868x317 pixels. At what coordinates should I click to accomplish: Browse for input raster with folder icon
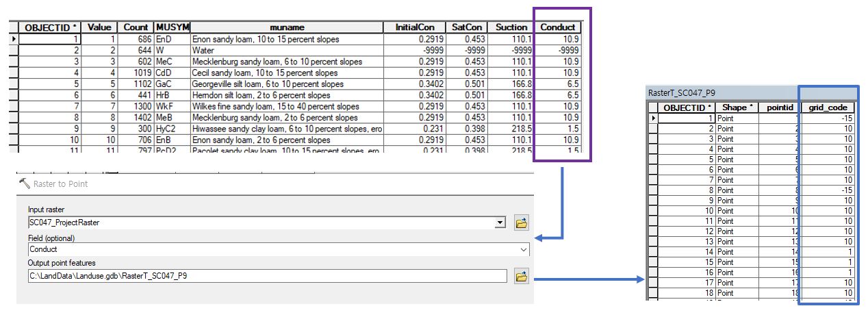pos(522,223)
